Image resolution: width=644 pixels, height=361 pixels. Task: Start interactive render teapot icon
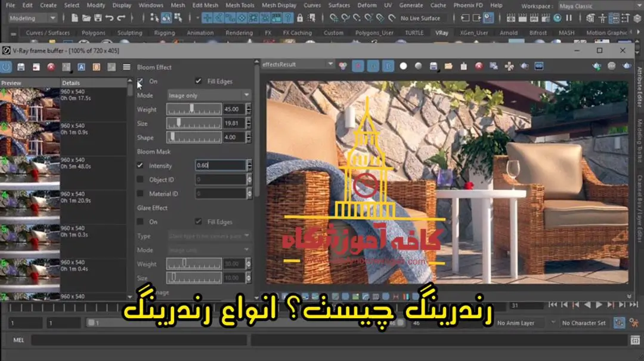click(x=596, y=66)
